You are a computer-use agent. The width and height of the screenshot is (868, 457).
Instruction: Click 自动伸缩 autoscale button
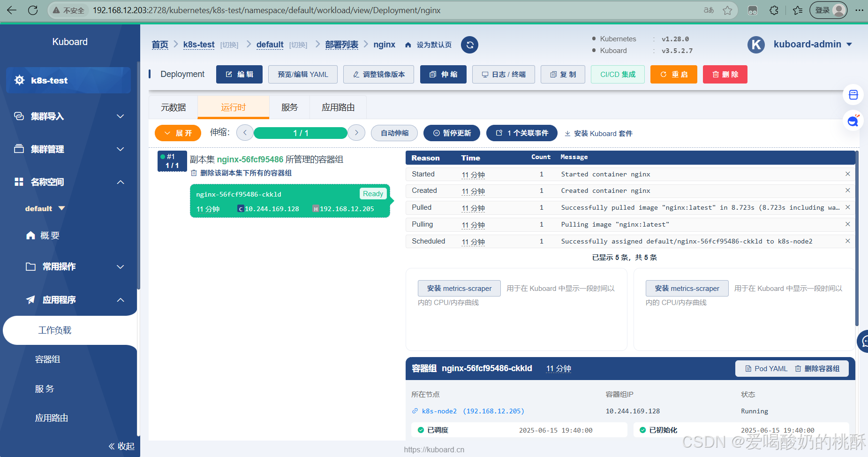click(x=394, y=133)
